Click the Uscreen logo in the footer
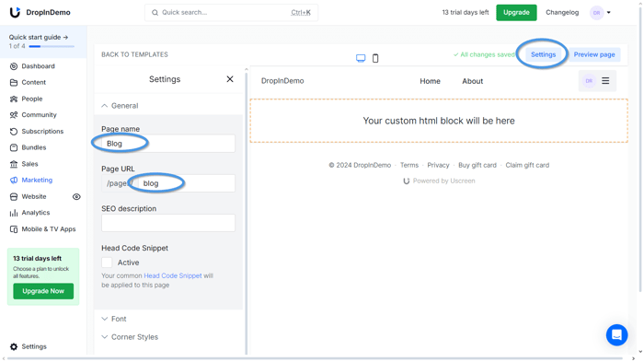 click(407, 181)
